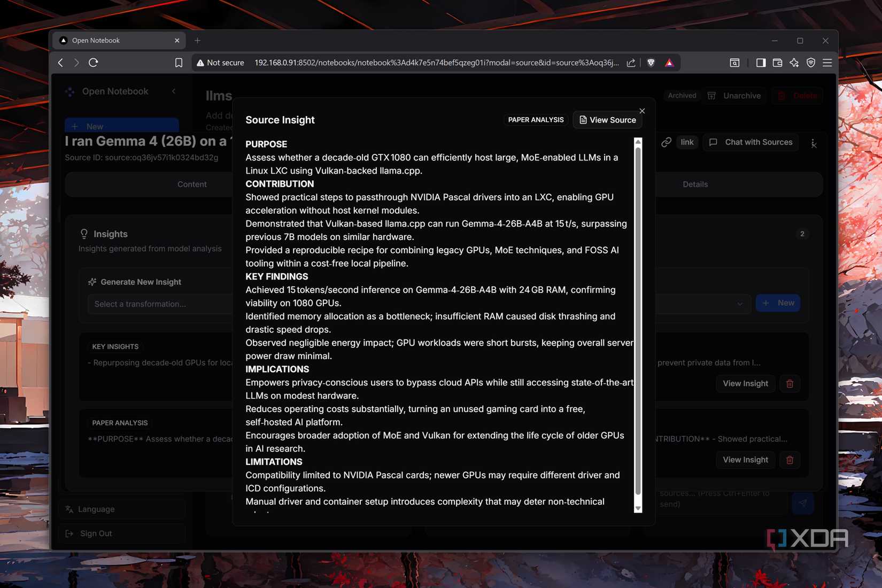Click the KEY INSIGHTS card label
This screenshot has height=588, width=882.
115,346
